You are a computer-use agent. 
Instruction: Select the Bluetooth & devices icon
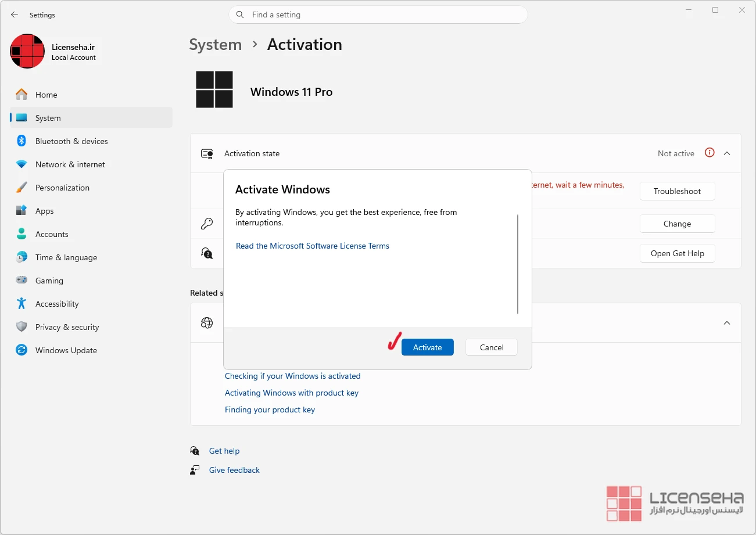[22, 141]
